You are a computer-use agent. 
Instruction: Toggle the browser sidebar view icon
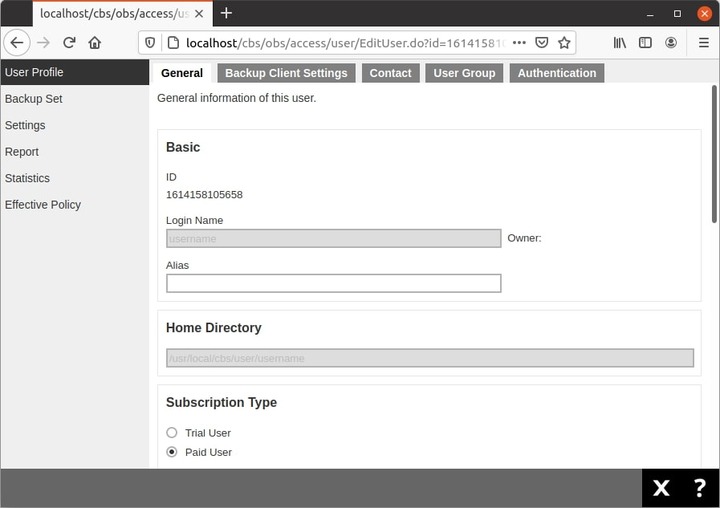click(x=646, y=43)
